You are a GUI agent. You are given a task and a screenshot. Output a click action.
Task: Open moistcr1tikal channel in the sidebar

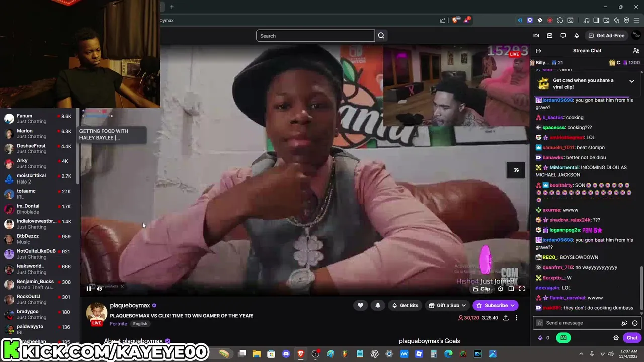pos(39,179)
